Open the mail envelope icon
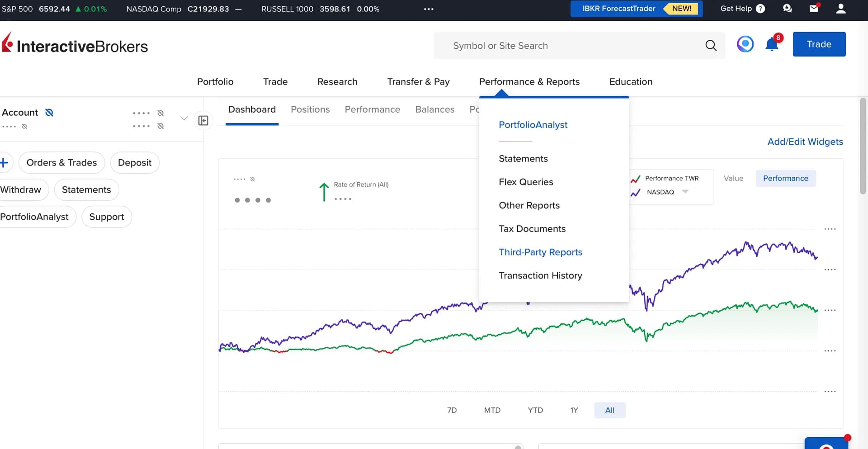The image size is (868, 449). 814,8
